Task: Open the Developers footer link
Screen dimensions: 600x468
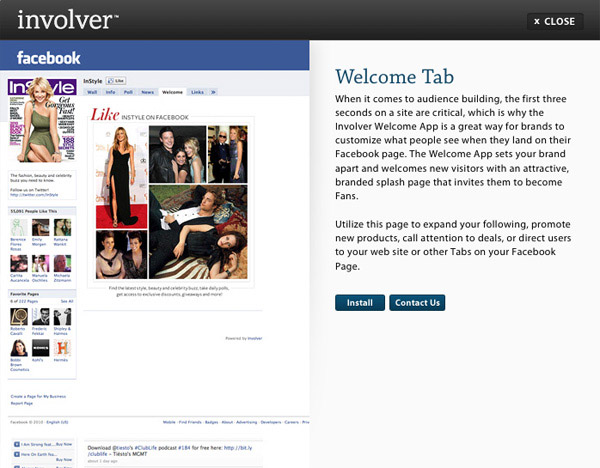Action: [271, 422]
